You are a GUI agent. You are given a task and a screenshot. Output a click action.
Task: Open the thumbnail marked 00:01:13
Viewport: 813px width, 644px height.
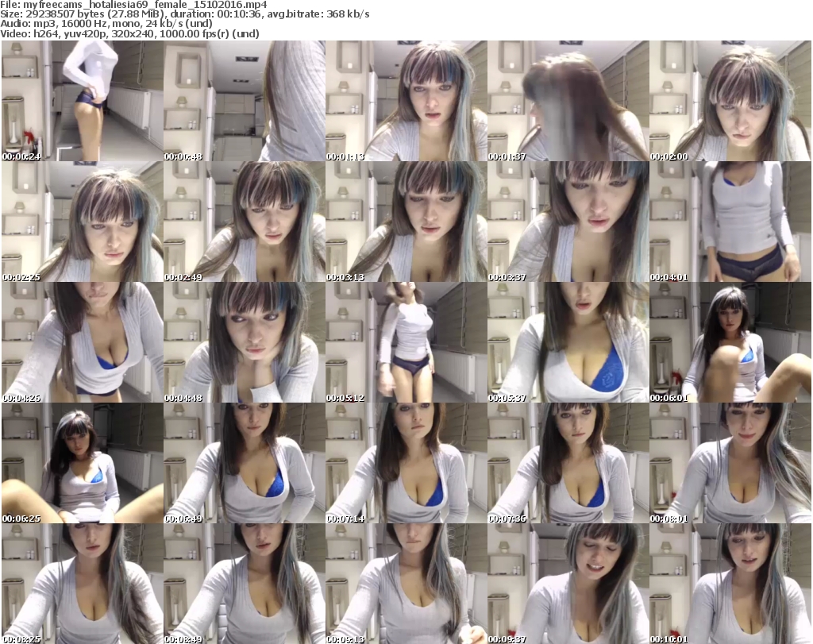tap(406, 101)
